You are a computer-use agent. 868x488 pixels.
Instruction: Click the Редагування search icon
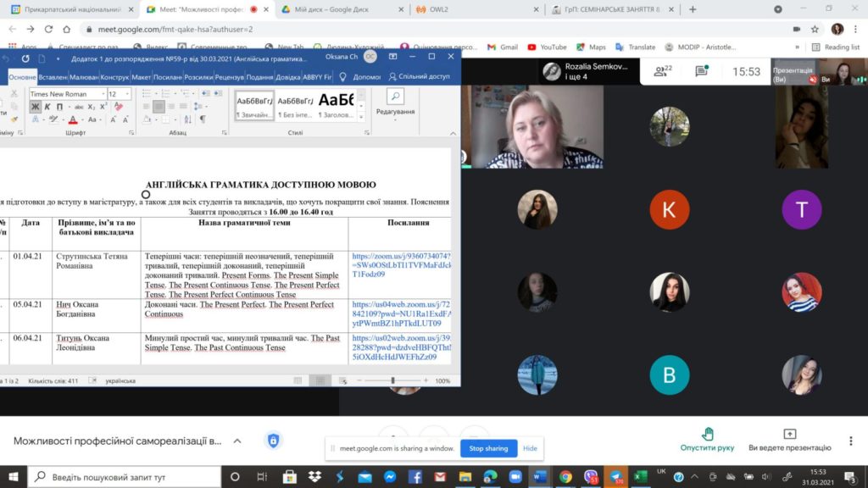click(395, 97)
